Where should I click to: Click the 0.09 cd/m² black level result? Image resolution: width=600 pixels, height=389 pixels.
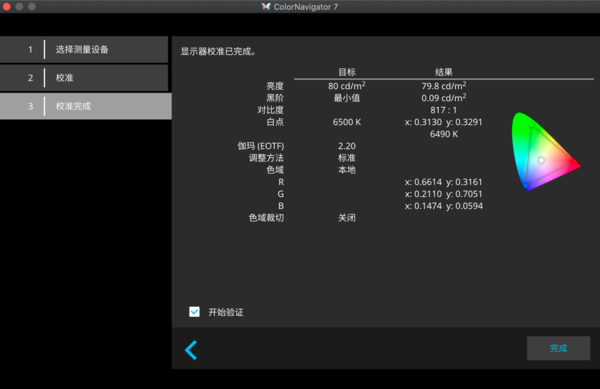(x=443, y=98)
